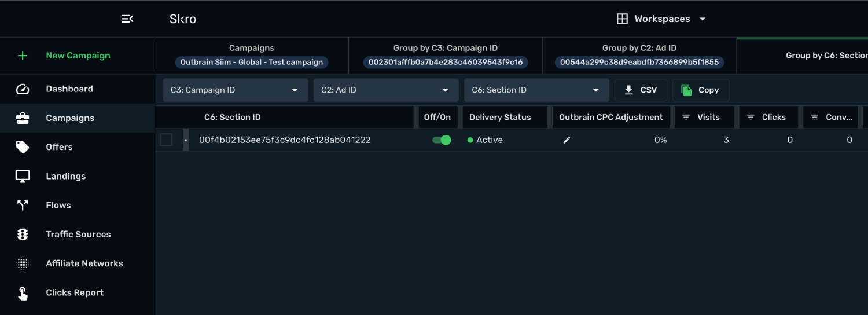
Task: Navigate to Flows
Action: coord(58,205)
